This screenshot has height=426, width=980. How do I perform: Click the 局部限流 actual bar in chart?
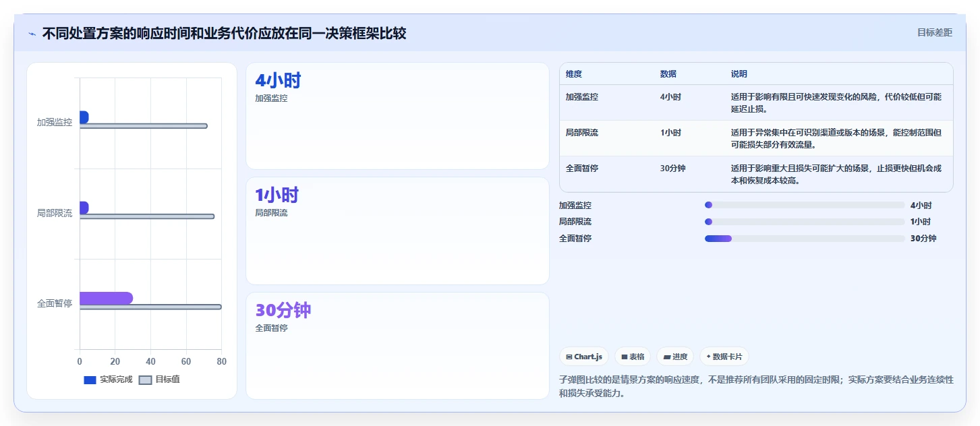[84, 208]
